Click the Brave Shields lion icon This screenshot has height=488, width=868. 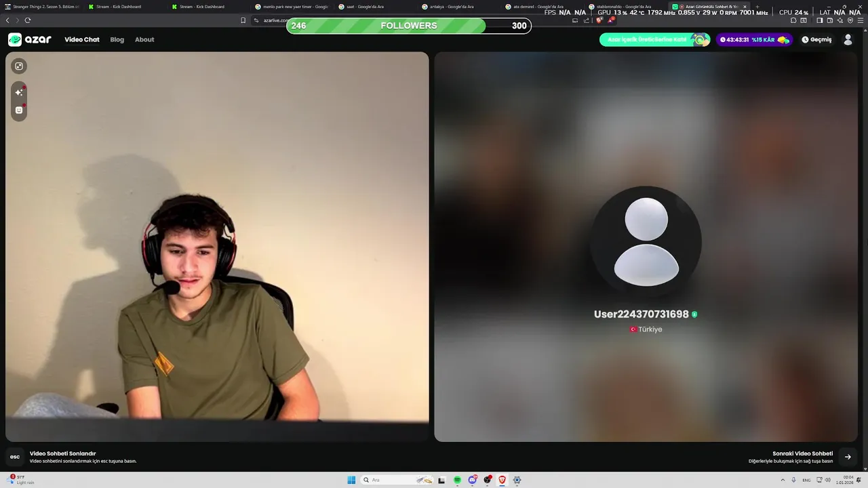(x=599, y=20)
